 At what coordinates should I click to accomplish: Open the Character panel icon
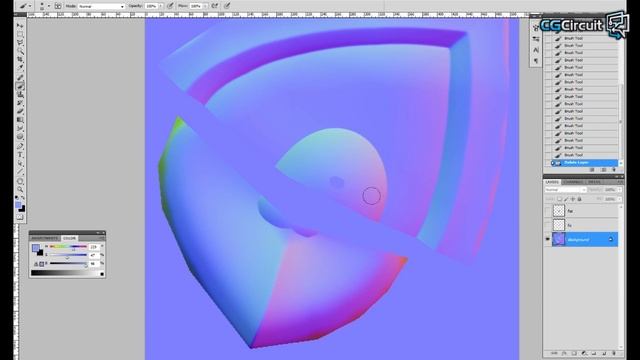pyautogui.click(x=536, y=50)
